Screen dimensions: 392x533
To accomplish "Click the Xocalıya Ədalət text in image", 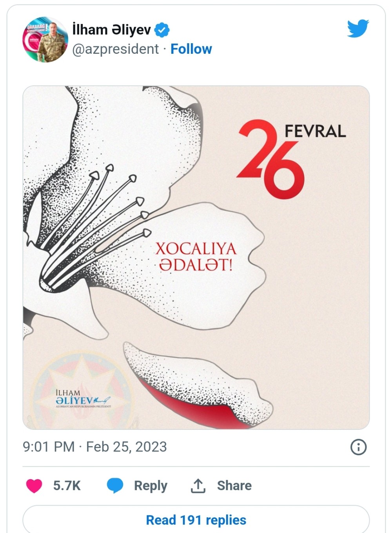I will (196, 257).
